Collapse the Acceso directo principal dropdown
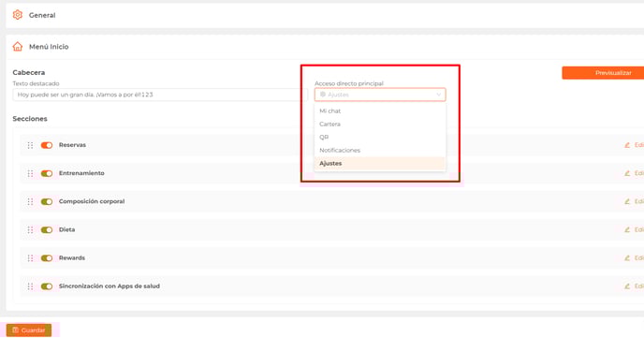Viewport: 644px width, 338px height. [x=380, y=95]
